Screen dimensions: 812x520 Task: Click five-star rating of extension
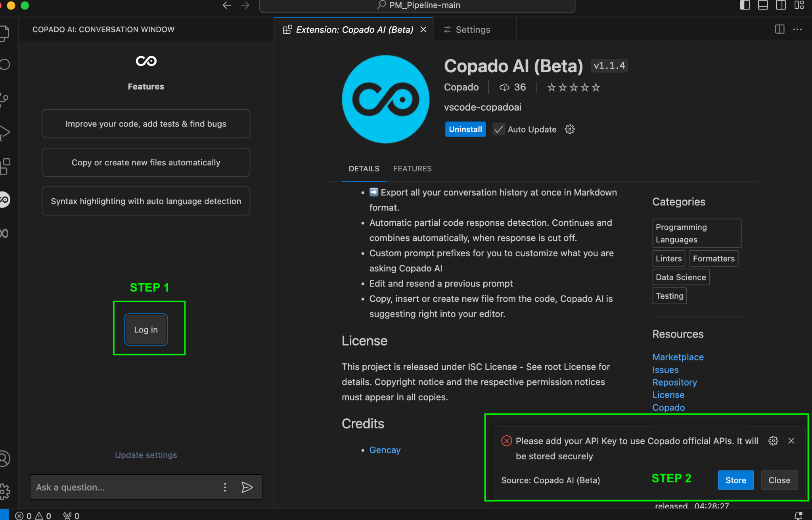click(x=573, y=87)
